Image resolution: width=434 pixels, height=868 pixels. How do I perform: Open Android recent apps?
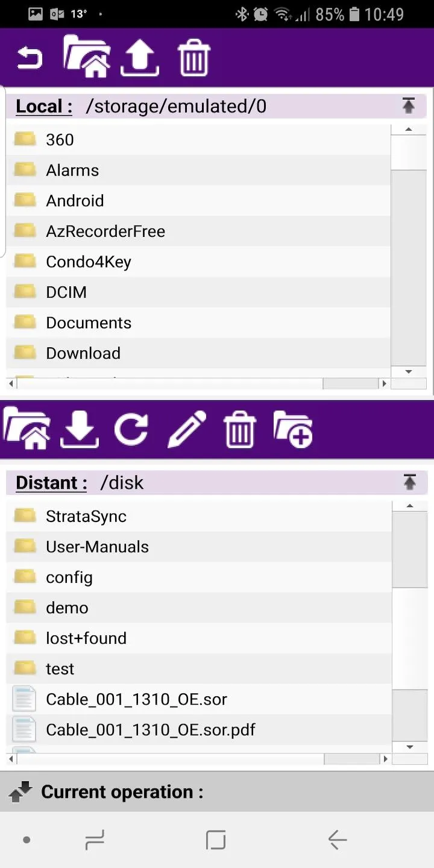95,839
